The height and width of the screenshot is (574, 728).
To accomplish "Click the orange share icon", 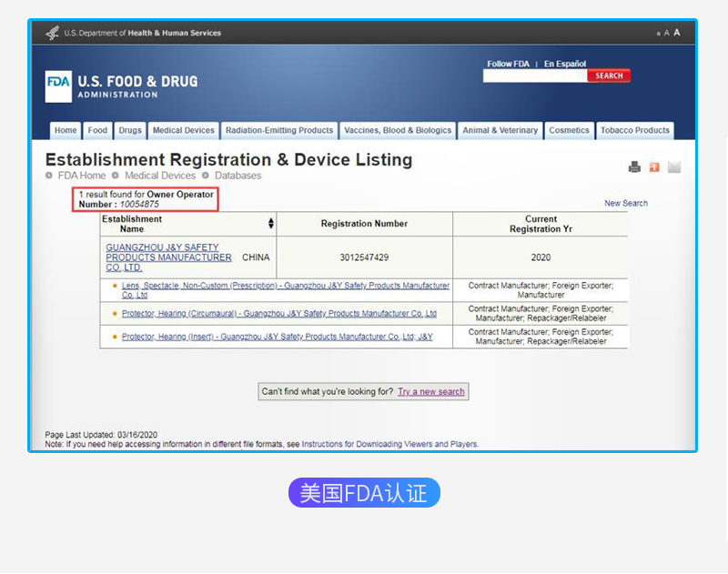I will point(654,166).
